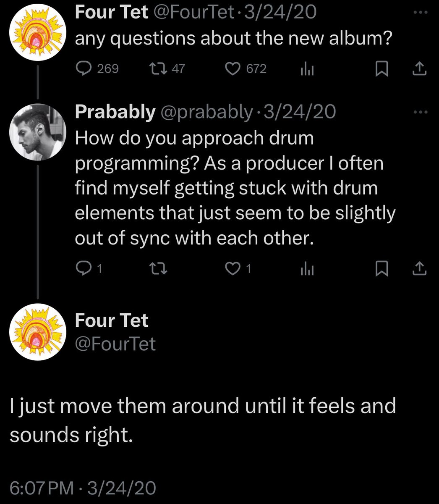Tap the @FourTet handle on the main reply
Viewport: 439px width, 504px height.
115,344
